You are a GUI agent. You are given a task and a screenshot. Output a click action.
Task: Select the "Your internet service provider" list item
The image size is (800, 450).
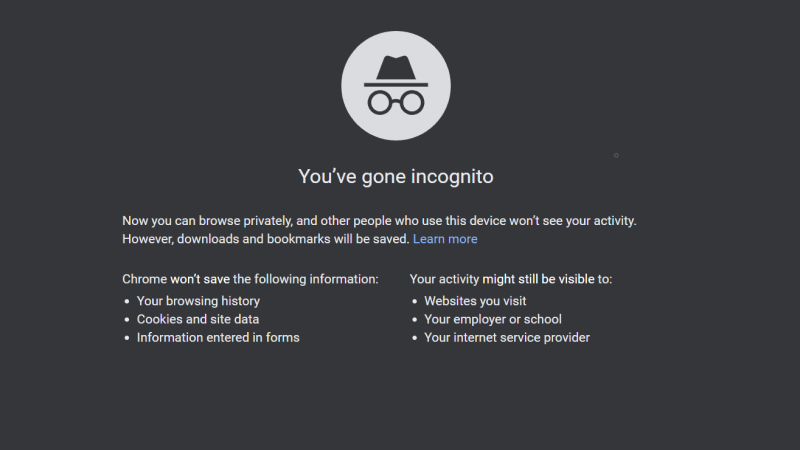pyautogui.click(x=507, y=338)
